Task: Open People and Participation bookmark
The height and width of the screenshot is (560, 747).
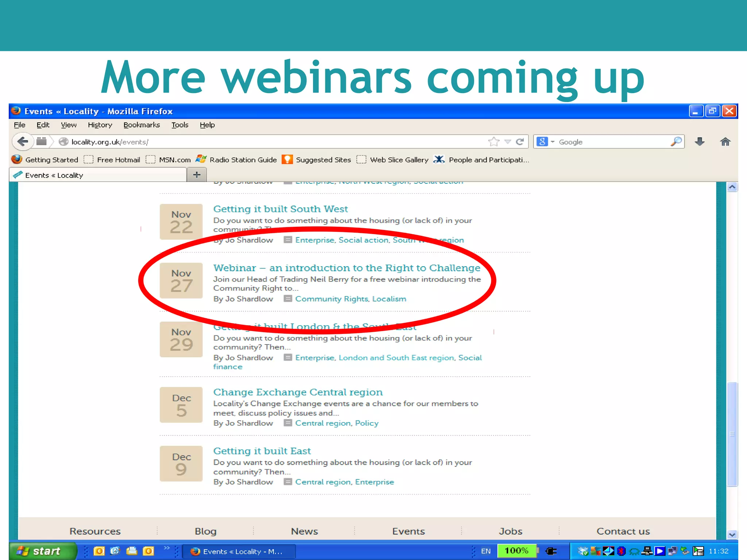Action: pos(481,160)
